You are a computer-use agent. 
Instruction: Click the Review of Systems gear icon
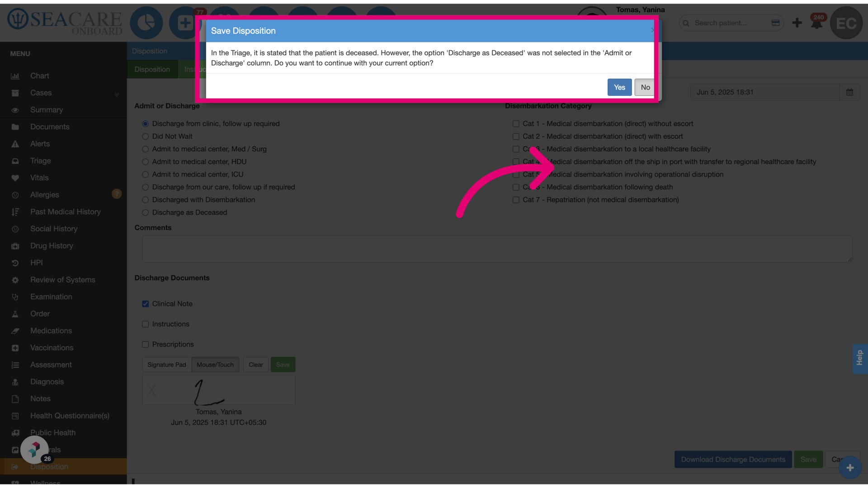pyautogui.click(x=15, y=280)
